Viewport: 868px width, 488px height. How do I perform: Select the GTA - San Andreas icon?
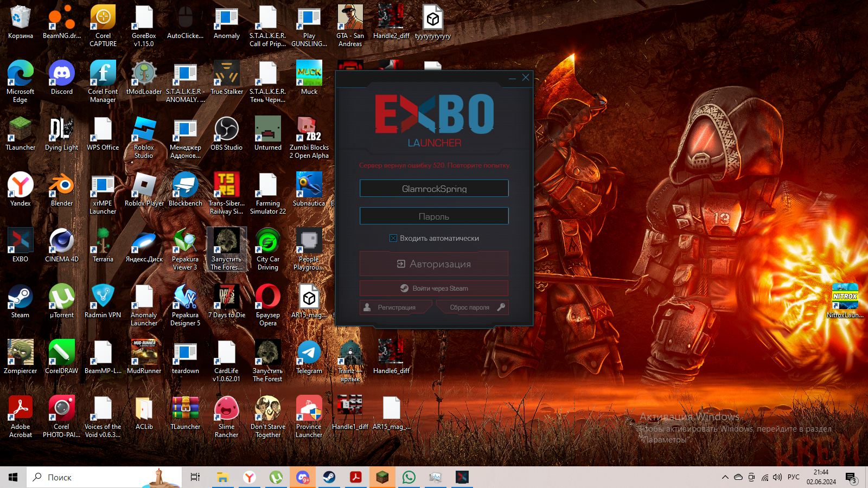pyautogui.click(x=350, y=26)
